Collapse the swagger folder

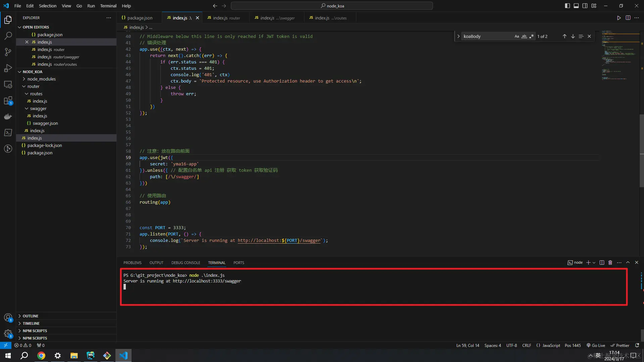click(x=38, y=108)
